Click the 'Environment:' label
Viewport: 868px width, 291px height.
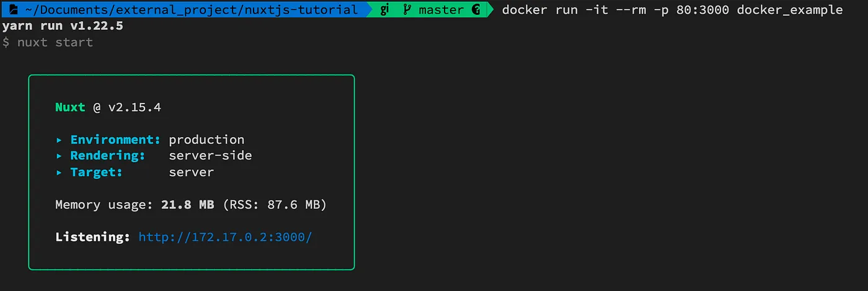(x=115, y=140)
